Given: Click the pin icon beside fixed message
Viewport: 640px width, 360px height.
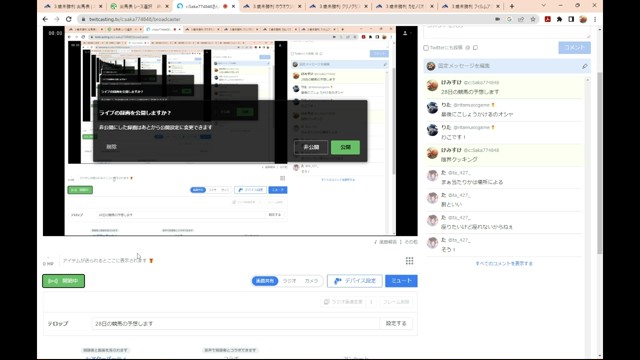Looking at the screenshot, I should [584, 66].
